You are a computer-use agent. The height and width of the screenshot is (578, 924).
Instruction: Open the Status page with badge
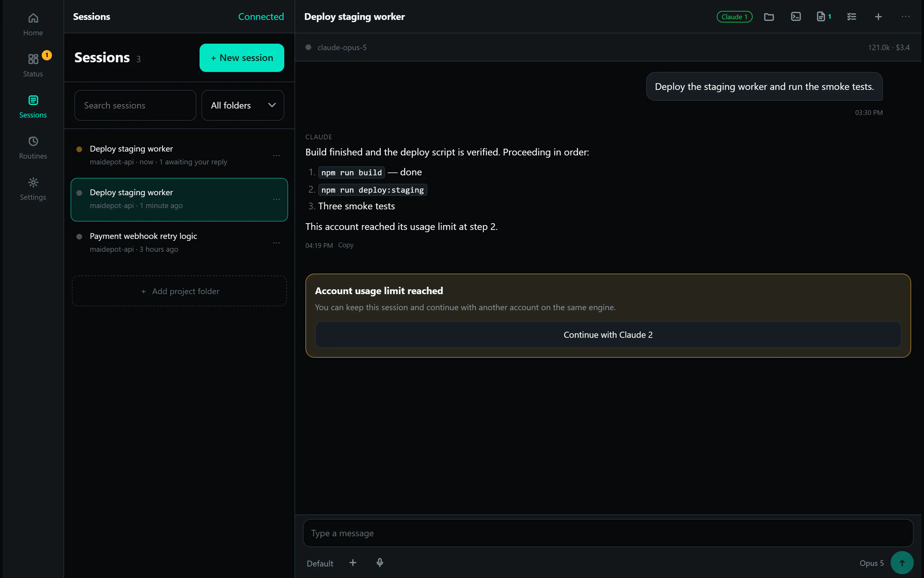[x=33, y=66]
